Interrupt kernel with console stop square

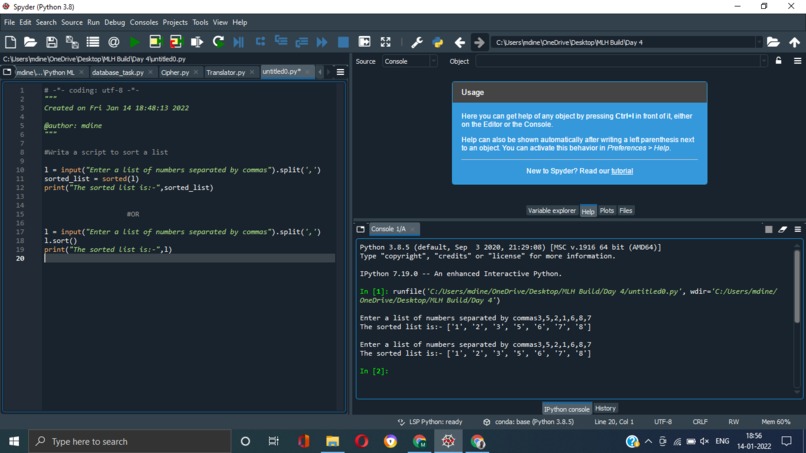pyautogui.click(x=768, y=229)
